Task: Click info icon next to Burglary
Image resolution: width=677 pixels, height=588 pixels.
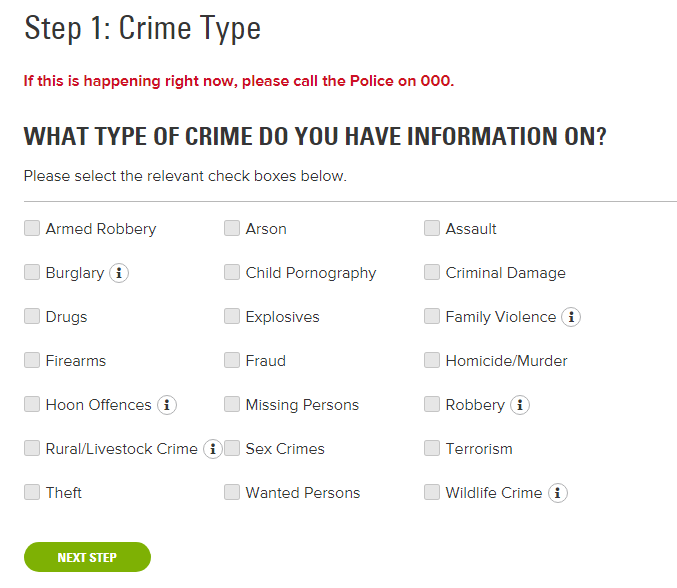Action: point(119,273)
